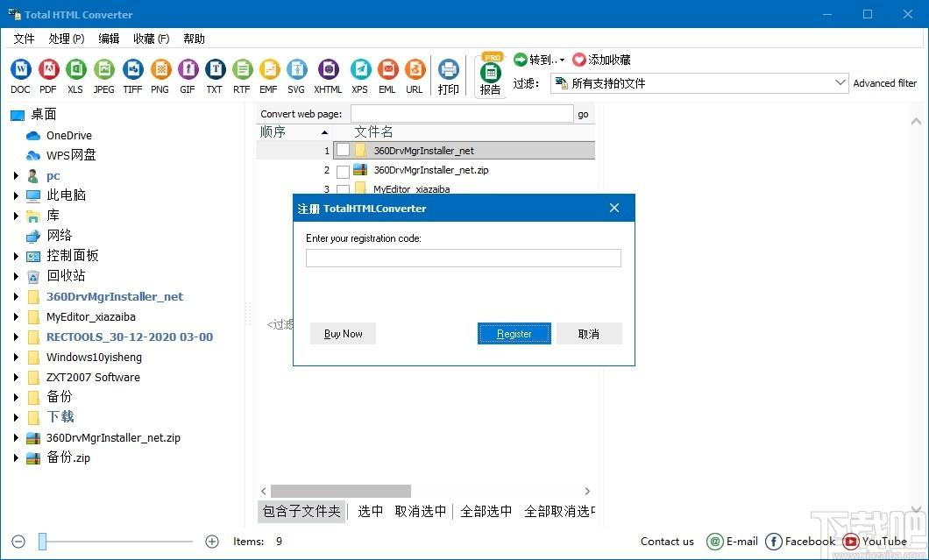The height and width of the screenshot is (560, 929).
Task: Select the XHTML conversion icon
Action: (x=329, y=69)
